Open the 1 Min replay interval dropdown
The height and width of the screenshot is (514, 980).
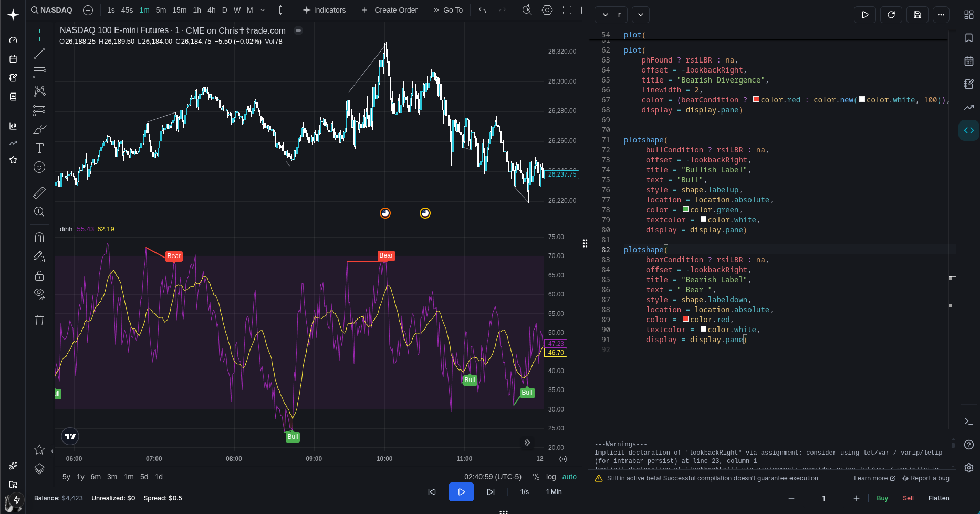[x=554, y=492]
